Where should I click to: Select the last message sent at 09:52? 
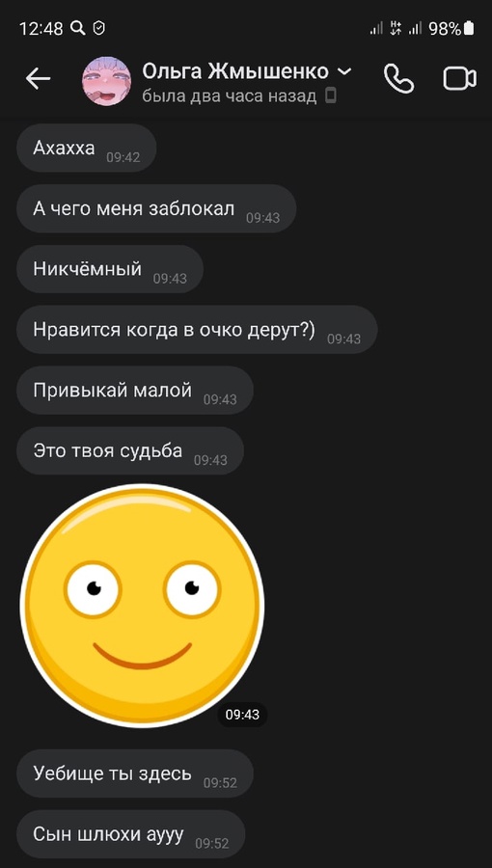130,834
